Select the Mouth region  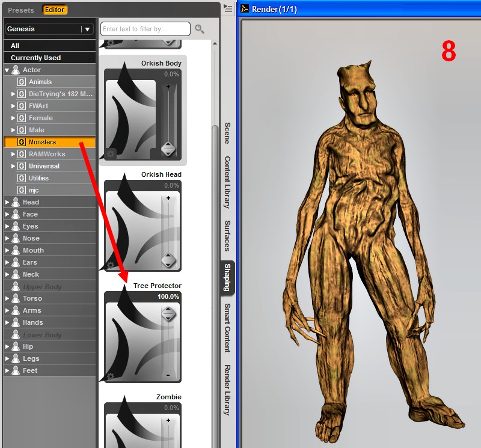point(49,250)
